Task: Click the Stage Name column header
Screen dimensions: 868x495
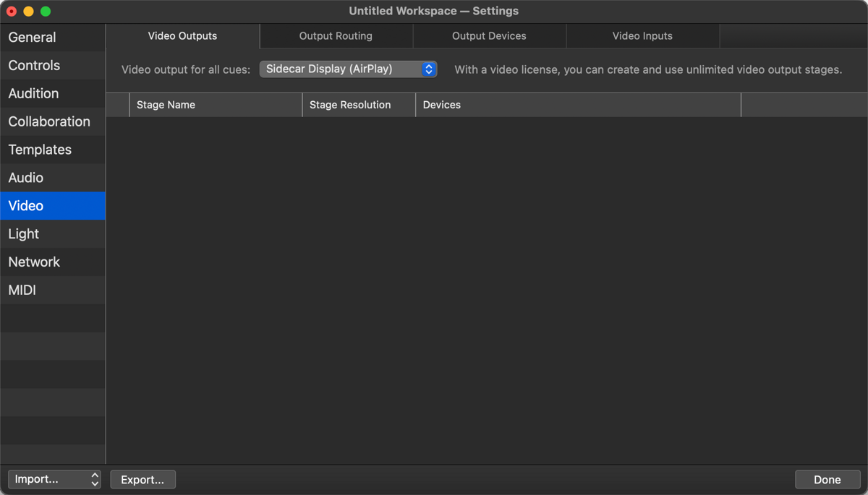Action: tap(216, 105)
